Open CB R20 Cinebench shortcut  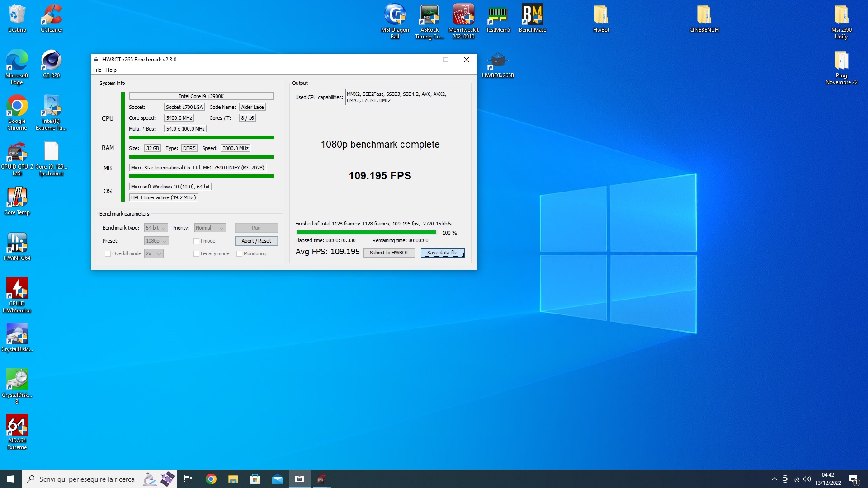[52, 64]
